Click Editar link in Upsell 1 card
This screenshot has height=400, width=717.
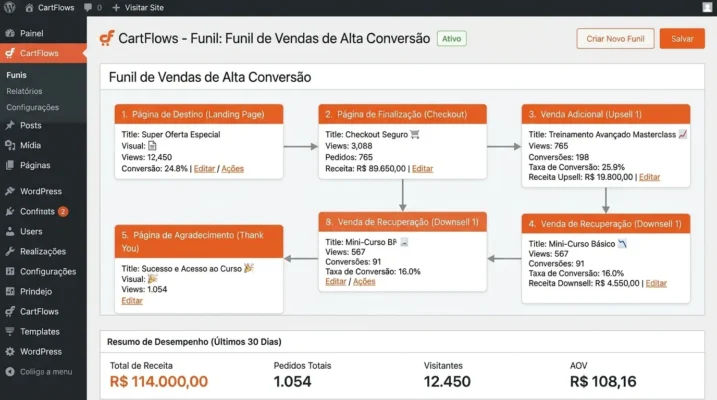(649, 177)
